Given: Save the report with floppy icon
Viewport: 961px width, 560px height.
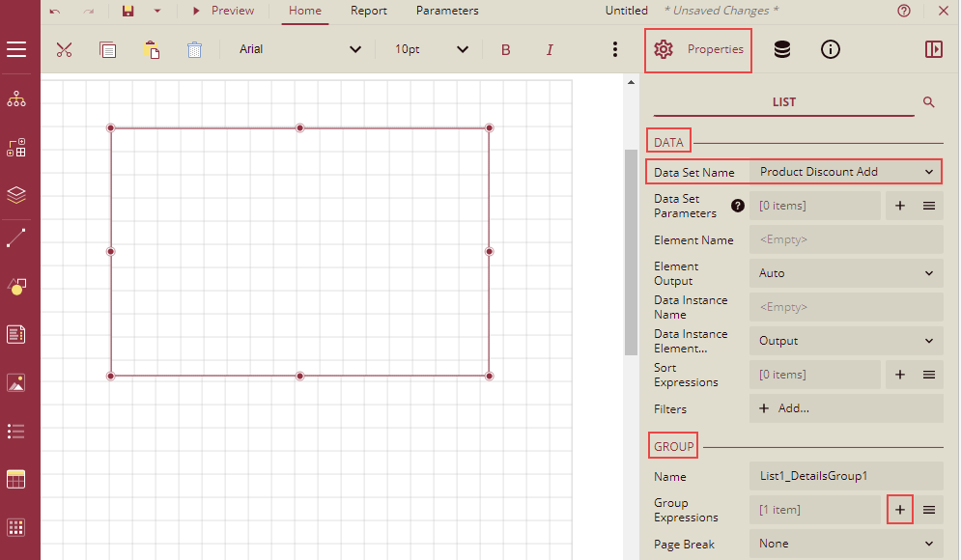Looking at the screenshot, I should coord(127,11).
